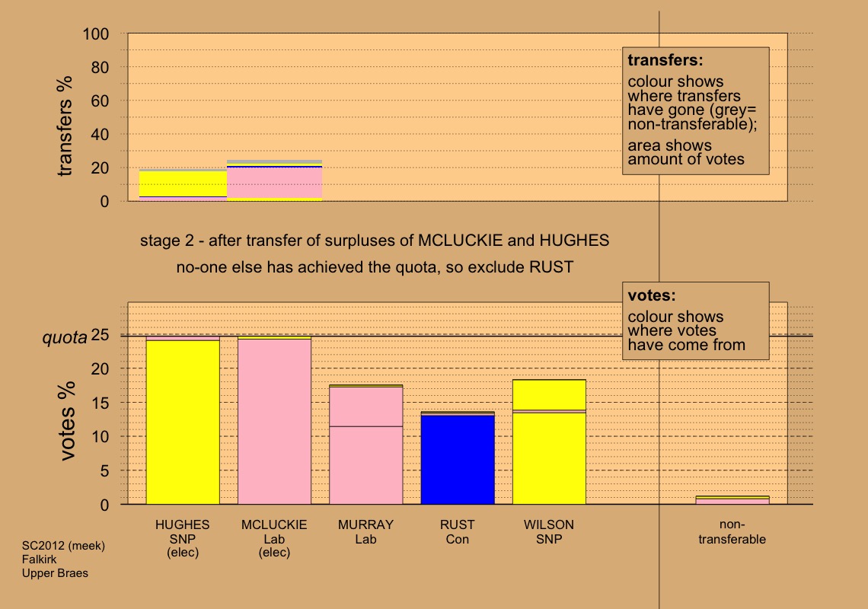Screen dimensions: 868x609
Task: Click the small non-transferable votes bar
Action: coord(732,500)
